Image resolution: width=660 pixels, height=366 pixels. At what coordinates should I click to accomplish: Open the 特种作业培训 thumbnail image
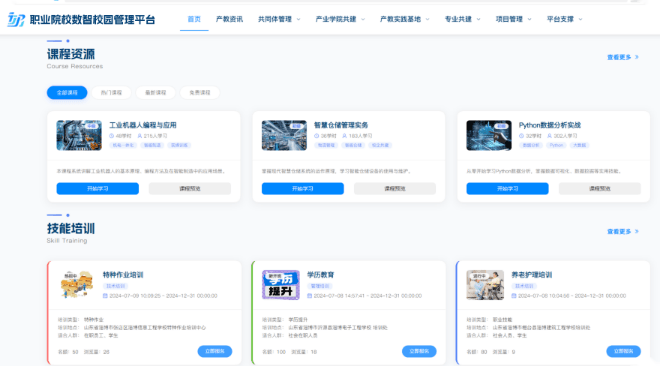pyautogui.click(x=77, y=285)
